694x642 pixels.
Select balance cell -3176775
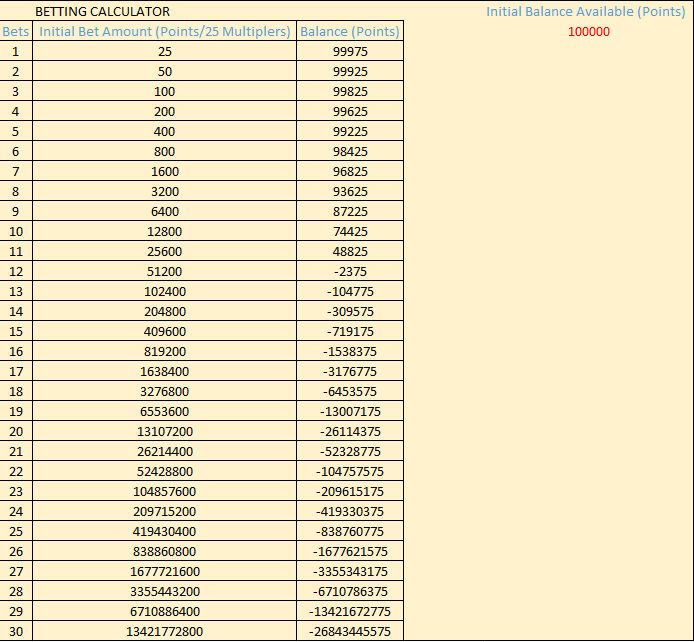point(350,371)
